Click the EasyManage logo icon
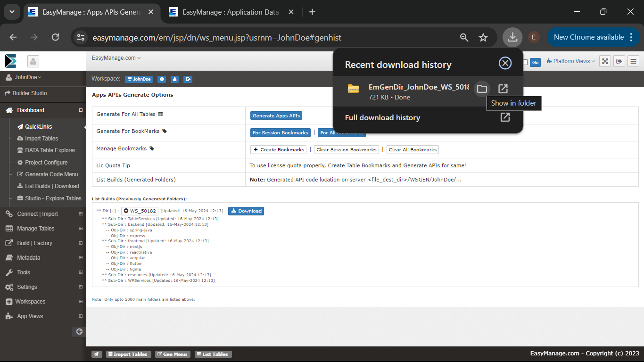The image size is (644, 362). pyautogui.click(x=10, y=61)
